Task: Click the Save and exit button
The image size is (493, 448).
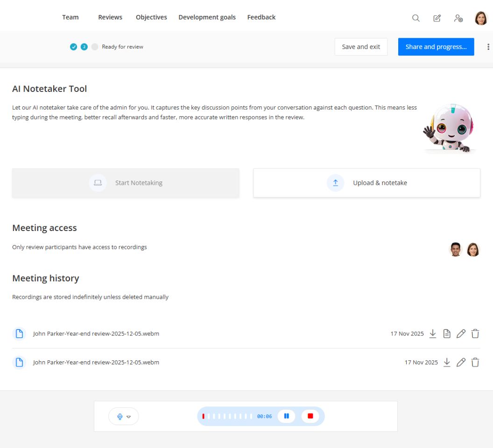Action: 361,47
